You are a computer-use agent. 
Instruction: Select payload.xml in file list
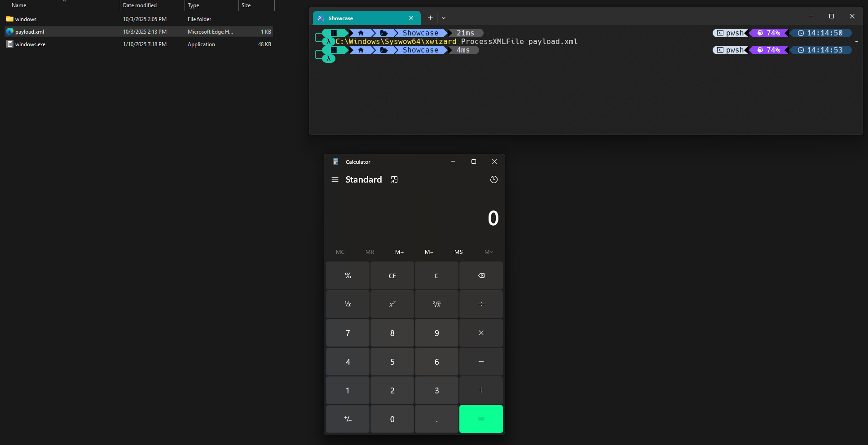(30, 32)
